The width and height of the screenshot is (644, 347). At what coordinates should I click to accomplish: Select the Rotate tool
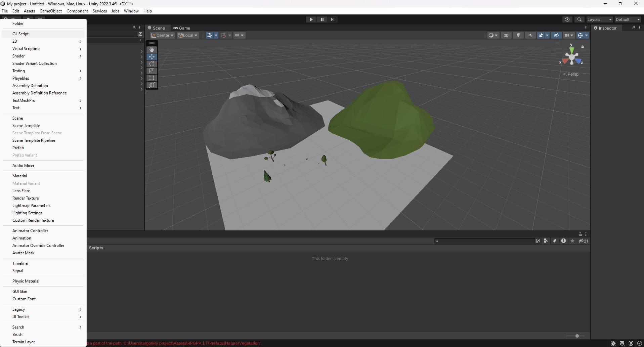152,64
